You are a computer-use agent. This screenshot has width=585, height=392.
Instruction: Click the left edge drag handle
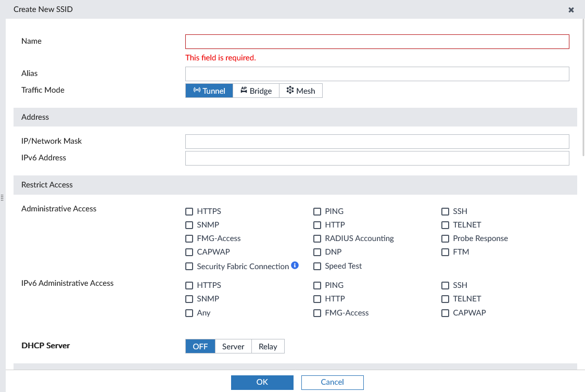[2, 197]
